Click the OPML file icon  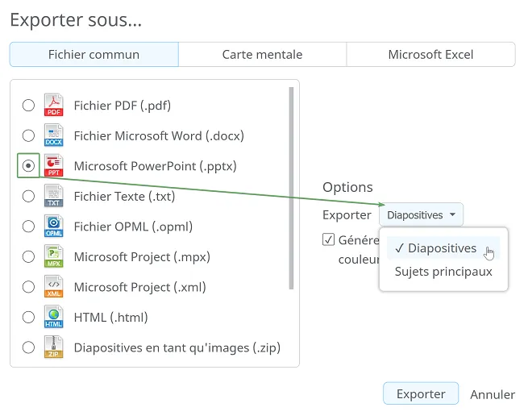[x=53, y=227]
